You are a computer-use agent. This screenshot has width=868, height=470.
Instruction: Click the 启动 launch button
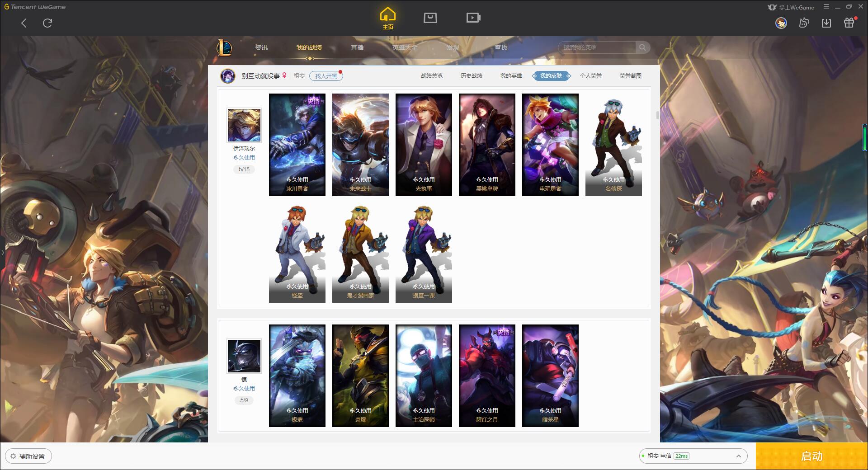click(811, 456)
